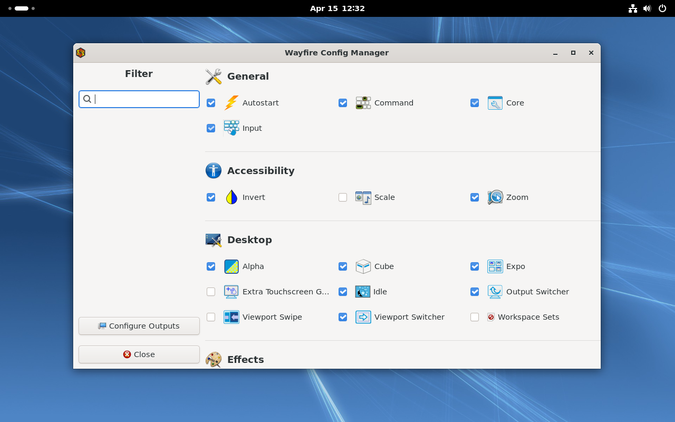Open the Viewport Switcher label
675x422 pixels.
click(409, 317)
